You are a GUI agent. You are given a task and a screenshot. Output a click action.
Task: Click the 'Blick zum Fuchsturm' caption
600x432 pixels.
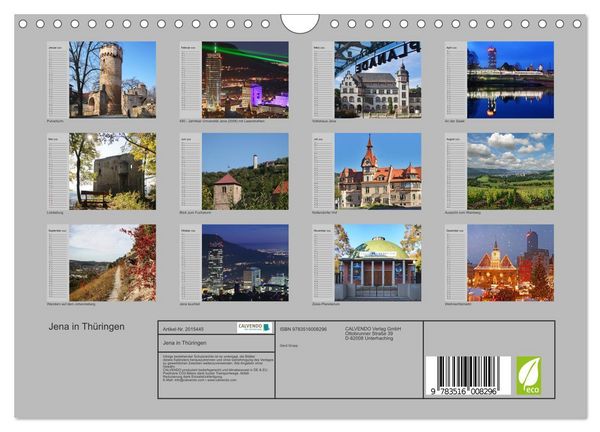pos(195,212)
